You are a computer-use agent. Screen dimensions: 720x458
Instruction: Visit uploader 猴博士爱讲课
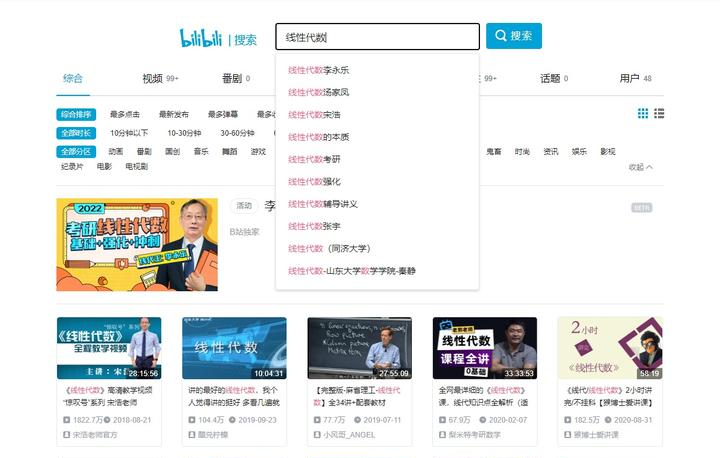point(596,435)
